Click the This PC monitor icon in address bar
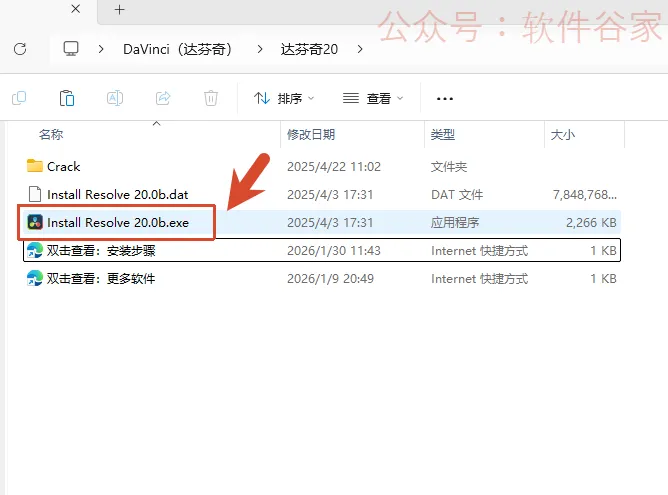Viewport: 668px width, 495px height. 71,49
